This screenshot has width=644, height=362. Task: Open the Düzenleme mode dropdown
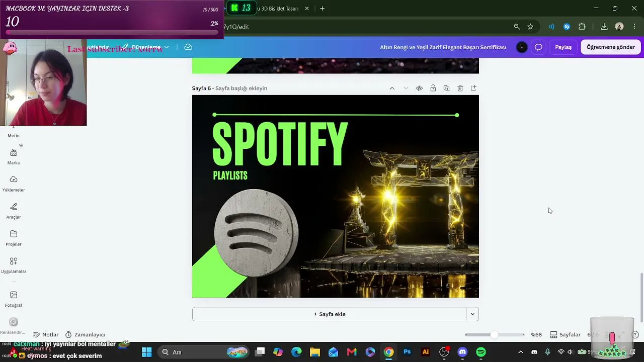(146, 47)
